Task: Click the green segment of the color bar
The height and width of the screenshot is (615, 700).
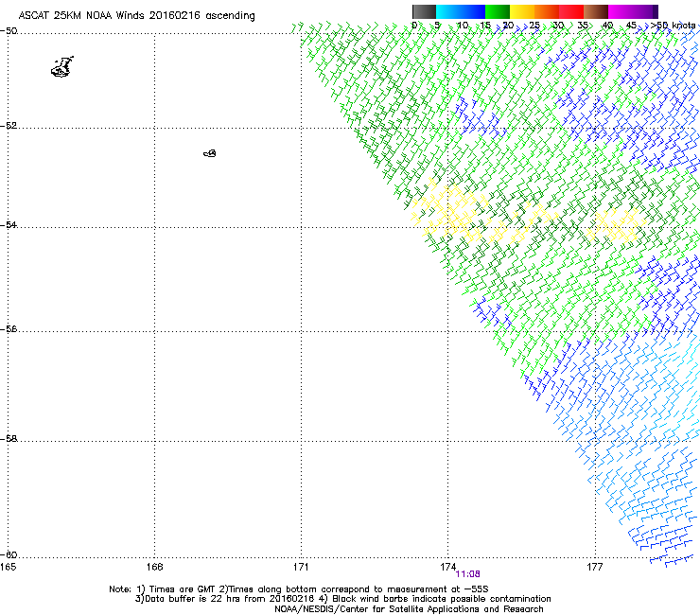Action: click(498, 11)
